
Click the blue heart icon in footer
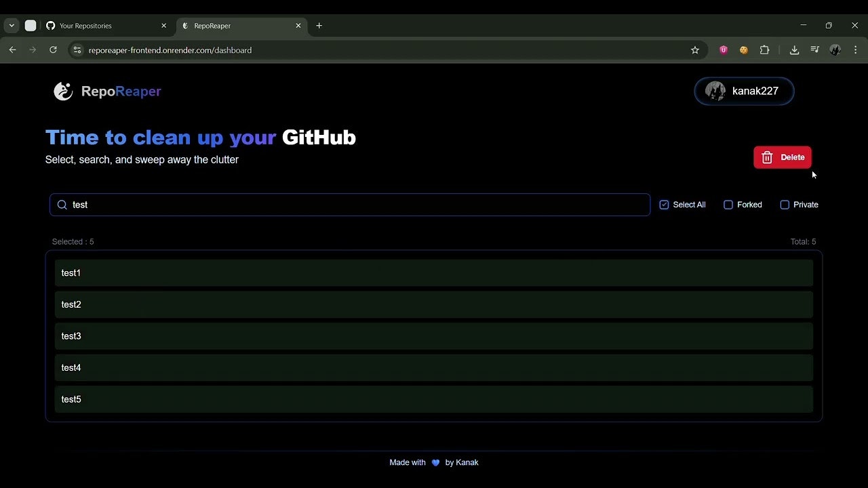(x=435, y=463)
